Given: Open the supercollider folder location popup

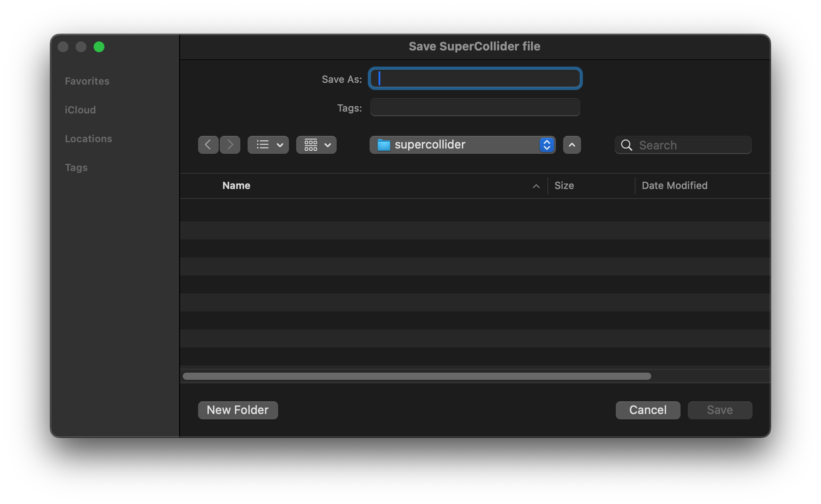Looking at the screenshot, I should point(463,145).
